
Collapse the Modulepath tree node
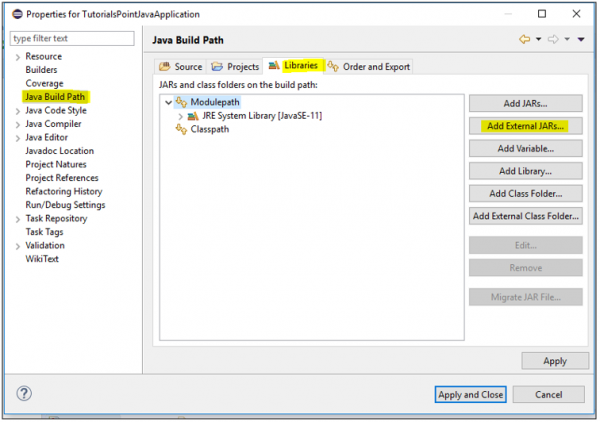(167, 102)
